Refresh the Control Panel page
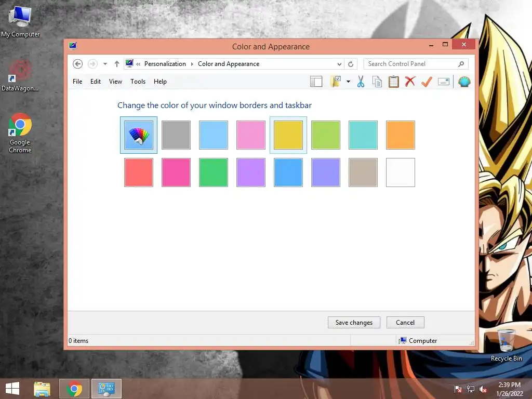532x399 pixels. coord(351,64)
